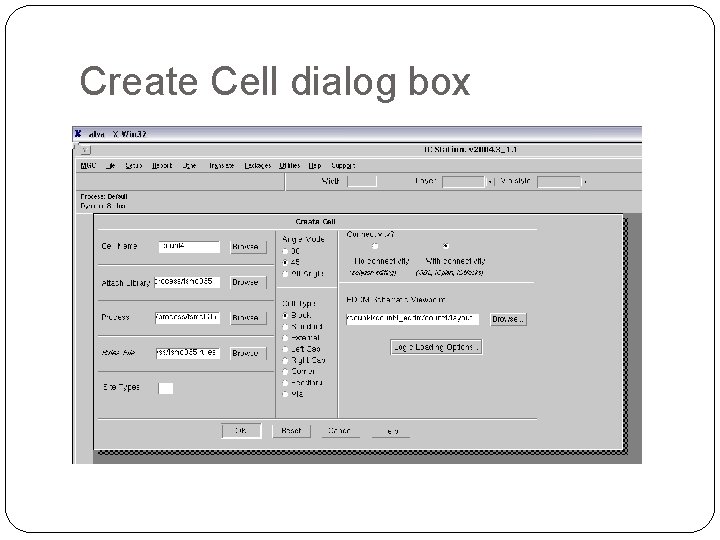Screen dimensions: 720x540
Task: Click the Width input field in toolbar
Action: pos(362,181)
